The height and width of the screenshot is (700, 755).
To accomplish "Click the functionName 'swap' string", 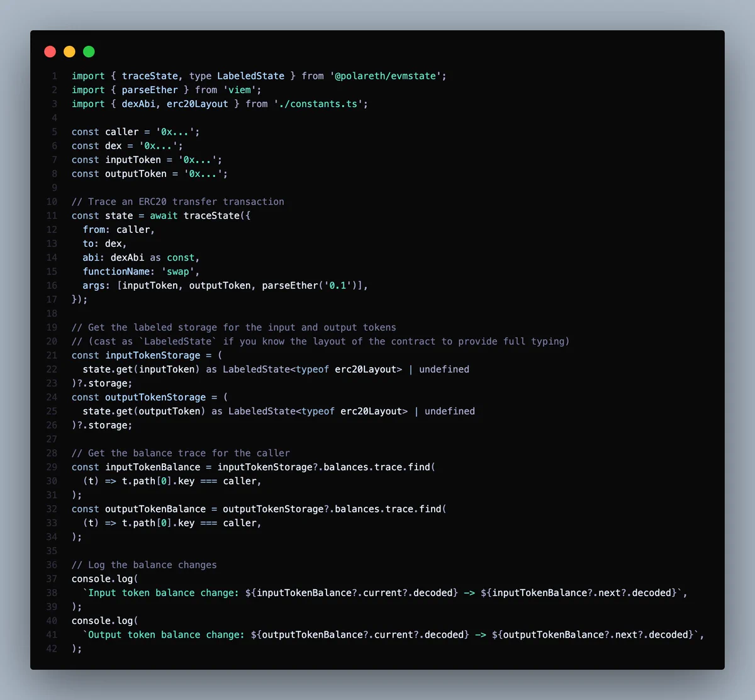I will [x=178, y=272].
